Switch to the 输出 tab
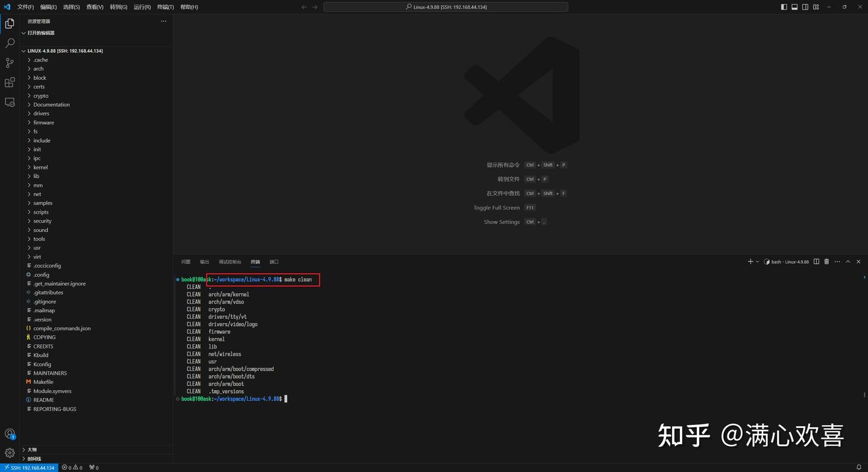868x472 pixels. click(204, 262)
